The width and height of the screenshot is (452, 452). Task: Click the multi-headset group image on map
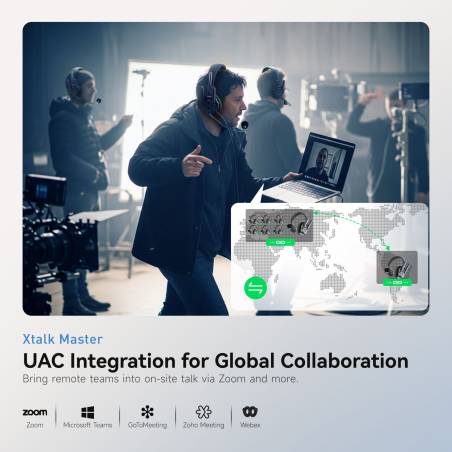tap(279, 225)
